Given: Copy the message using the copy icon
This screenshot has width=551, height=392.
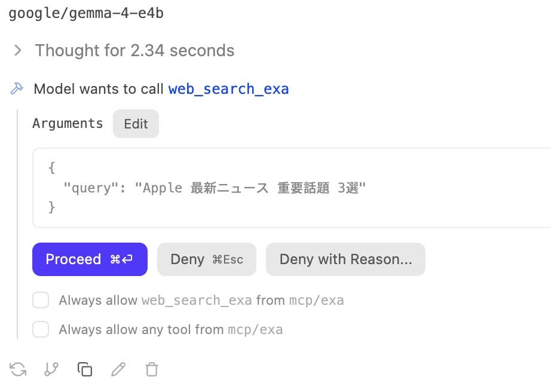Looking at the screenshot, I should (x=84, y=369).
